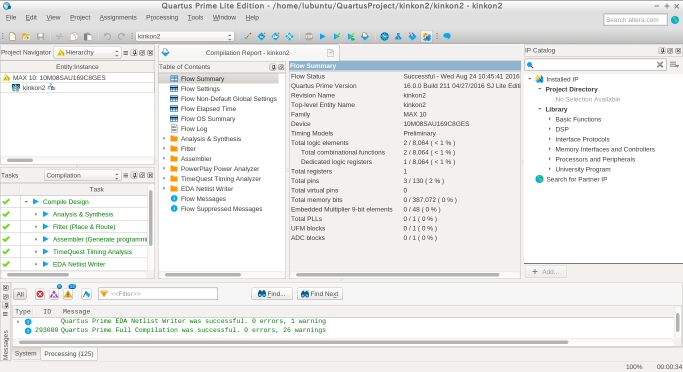683x372 pixels.
Task: Expand the TimeQuest Timing Analyzer folder
Action: coord(164,179)
